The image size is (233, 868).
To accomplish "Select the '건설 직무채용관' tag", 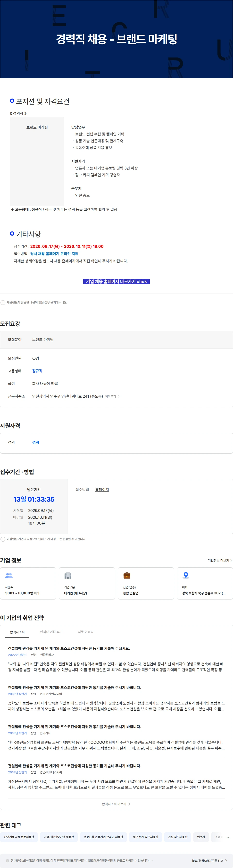I will point(177,837).
